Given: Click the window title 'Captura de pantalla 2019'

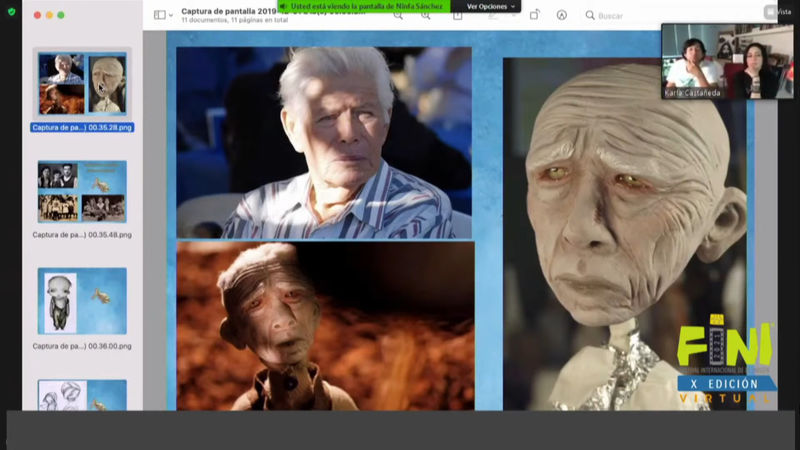Looking at the screenshot, I should 230,11.
